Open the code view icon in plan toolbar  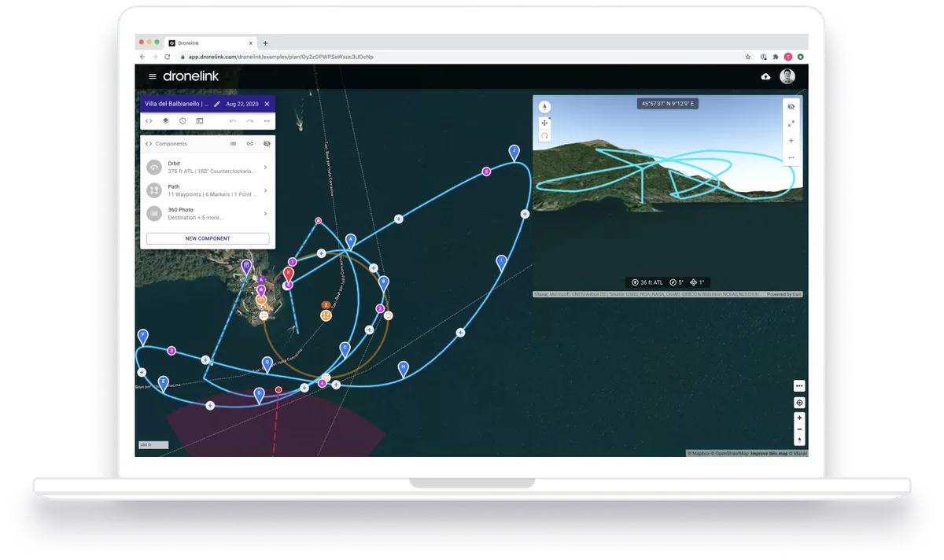[149, 121]
